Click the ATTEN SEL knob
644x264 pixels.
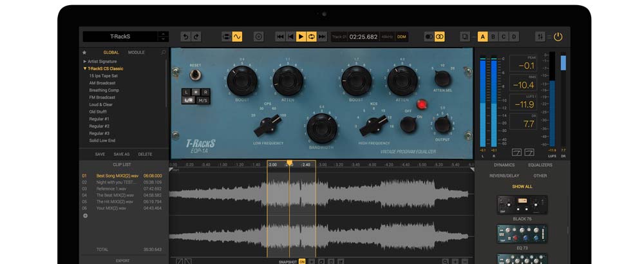[442, 79]
